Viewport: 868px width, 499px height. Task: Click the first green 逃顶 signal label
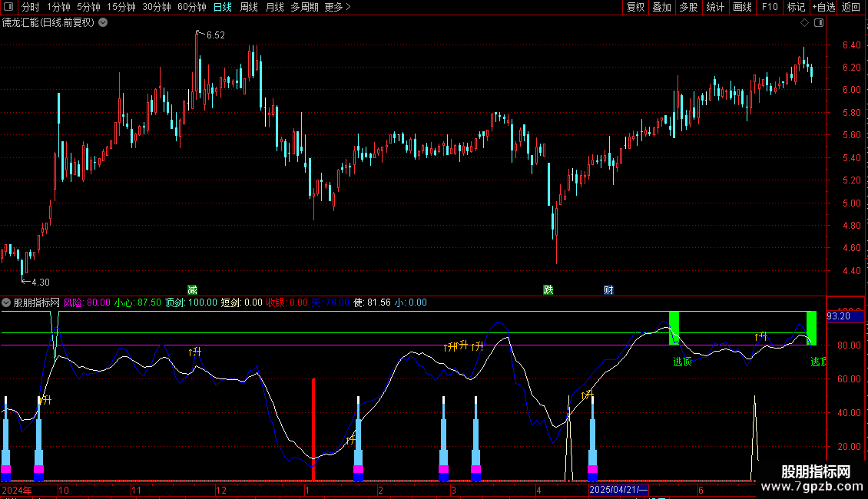pyautogui.click(x=683, y=362)
